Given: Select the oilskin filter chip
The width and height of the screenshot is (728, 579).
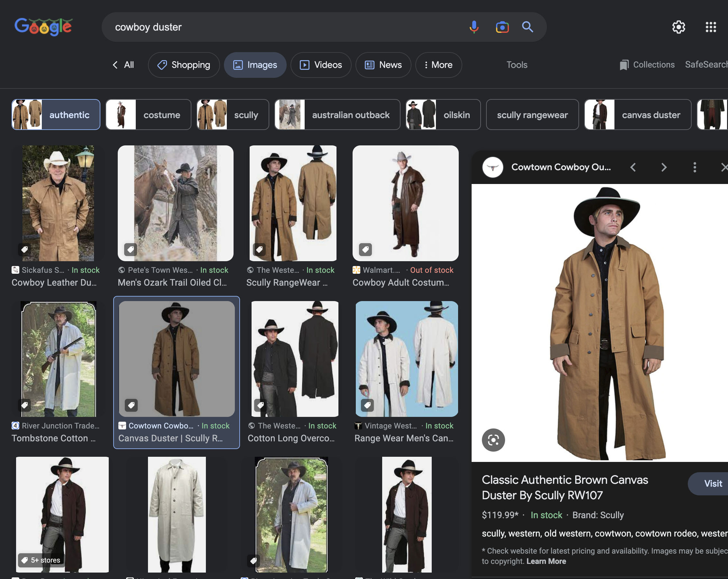Looking at the screenshot, I should pos(443,115).
